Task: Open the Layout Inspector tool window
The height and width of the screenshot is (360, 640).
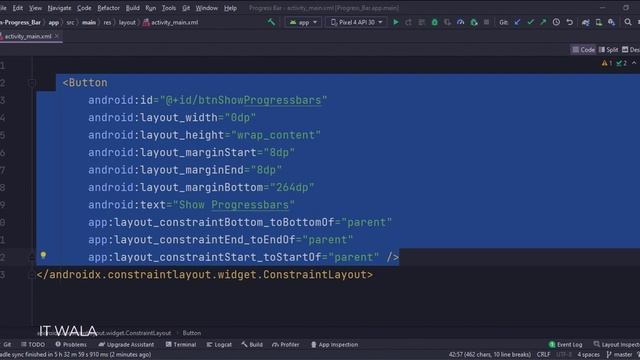Action: pos(617,344)
